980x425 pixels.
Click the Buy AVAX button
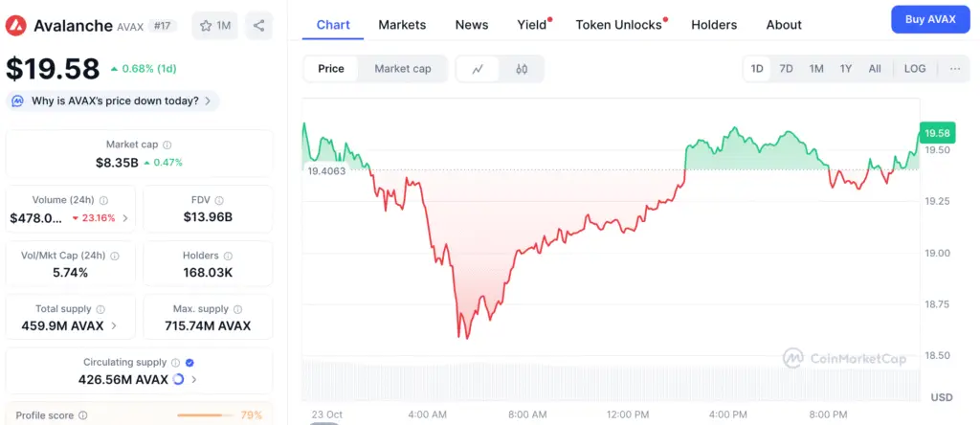[x=929, y=19]
